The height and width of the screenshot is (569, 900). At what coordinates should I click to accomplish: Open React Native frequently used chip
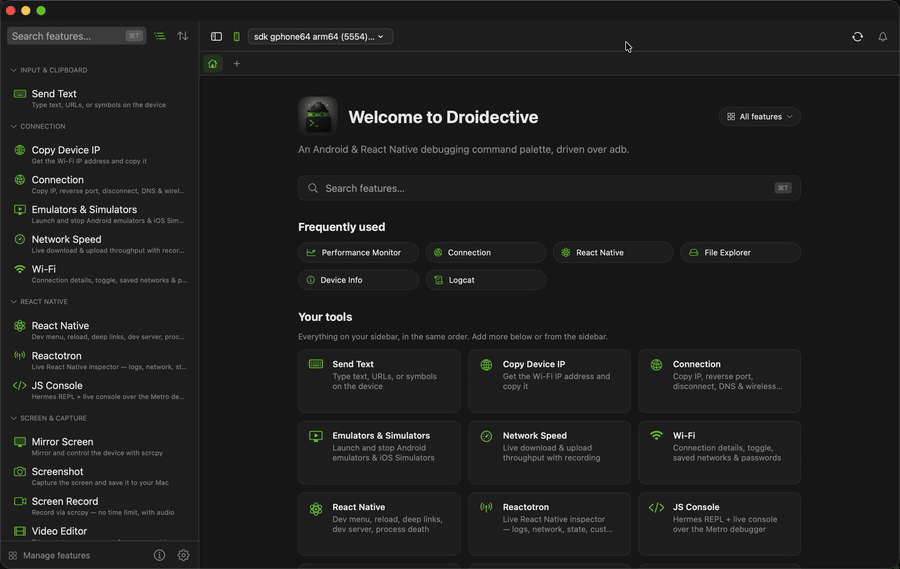click(613, 253)
